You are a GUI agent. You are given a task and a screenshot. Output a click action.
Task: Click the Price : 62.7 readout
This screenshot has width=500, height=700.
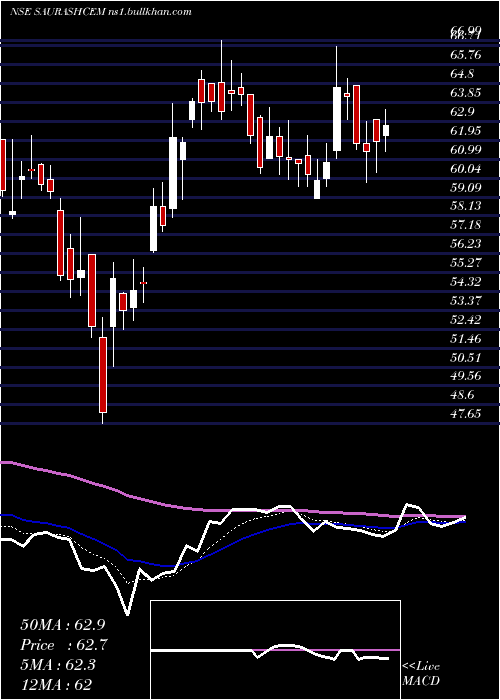64,645
